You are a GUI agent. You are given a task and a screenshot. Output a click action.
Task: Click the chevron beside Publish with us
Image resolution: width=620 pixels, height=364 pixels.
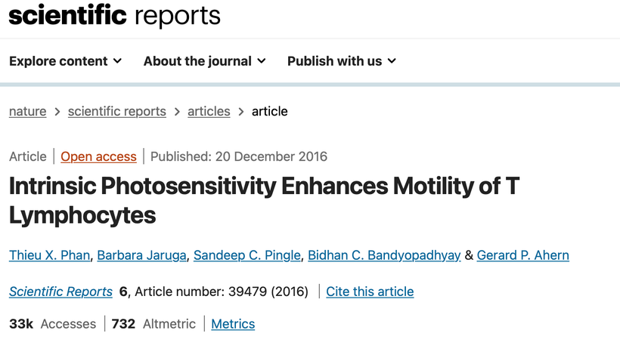pos(392,61)
